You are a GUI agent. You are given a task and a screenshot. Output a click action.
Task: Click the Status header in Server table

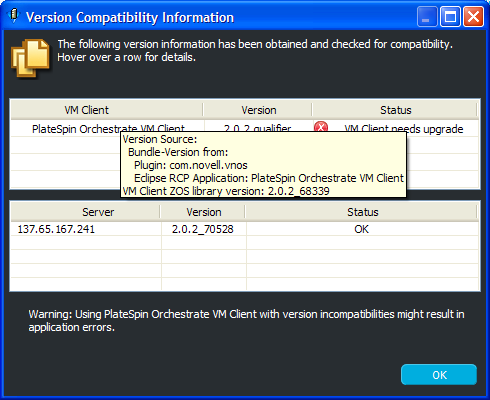(362, 212)
